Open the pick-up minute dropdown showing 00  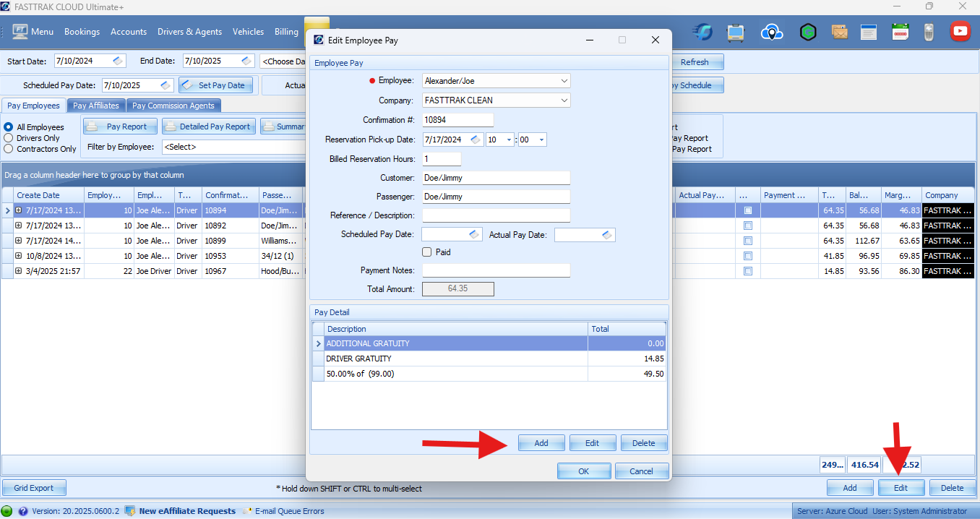coord(541,140)
